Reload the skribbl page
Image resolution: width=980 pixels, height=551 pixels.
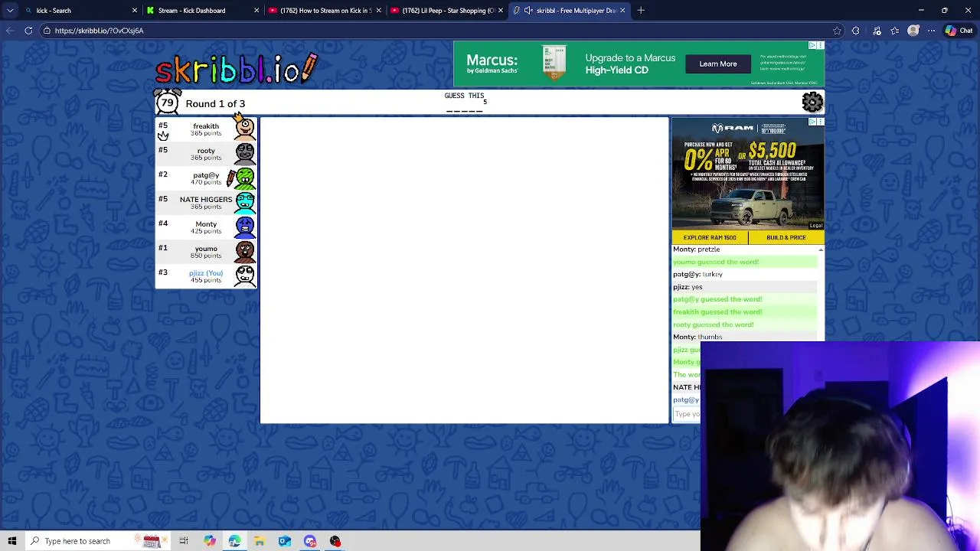[x=28, y=31]
